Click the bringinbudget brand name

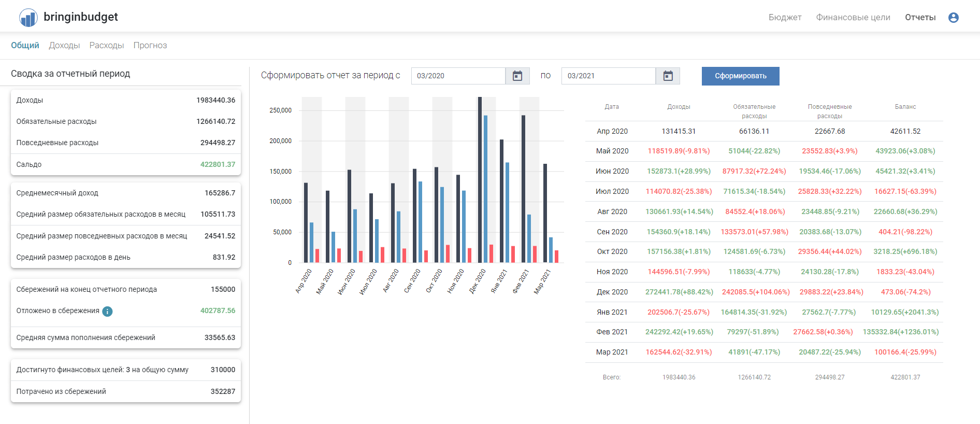click(x=81, y=17)
